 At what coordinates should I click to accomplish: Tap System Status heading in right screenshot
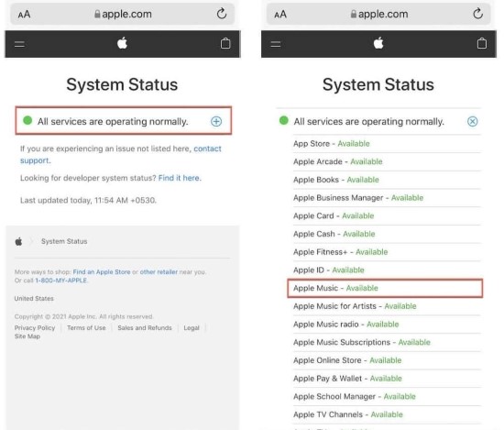378,84
